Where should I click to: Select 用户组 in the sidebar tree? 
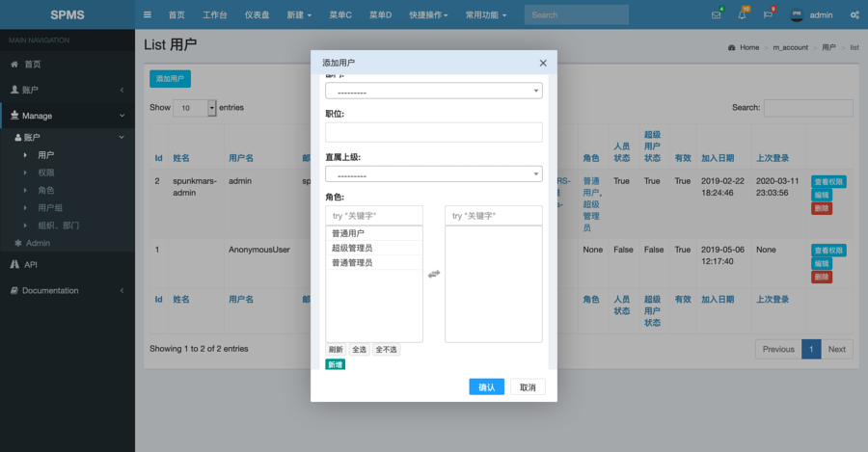pyautogui.click(x=50, y=208)
